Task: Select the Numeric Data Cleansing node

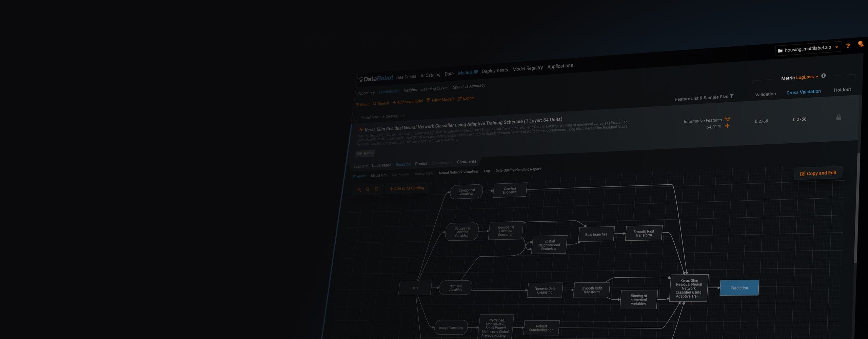Action: 545,291
